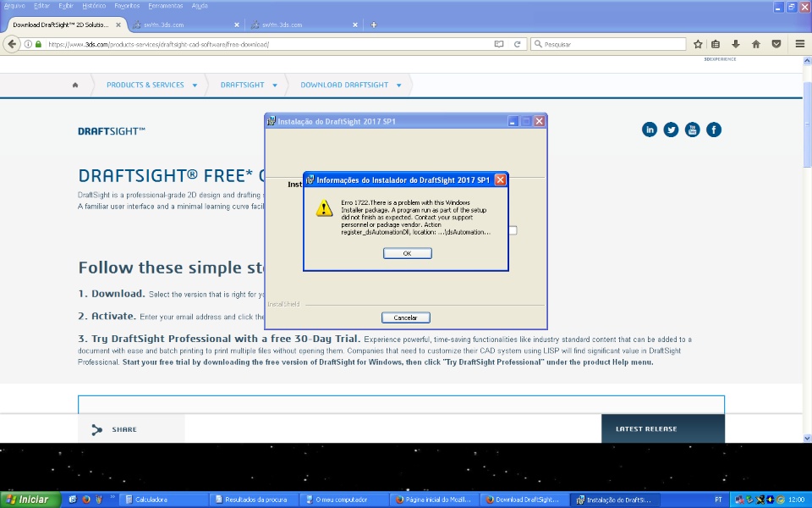This screenshot has width=812, height=508.
Task: Switch to Página inicial do Mozilla taskbar item
Action: [x=436, y=500]
